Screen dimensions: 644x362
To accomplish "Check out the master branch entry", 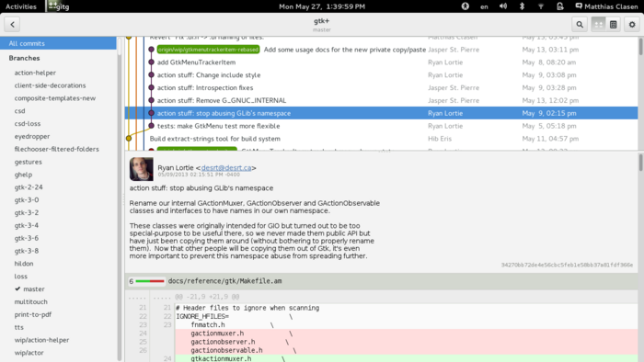I will [x=34, y=289].
